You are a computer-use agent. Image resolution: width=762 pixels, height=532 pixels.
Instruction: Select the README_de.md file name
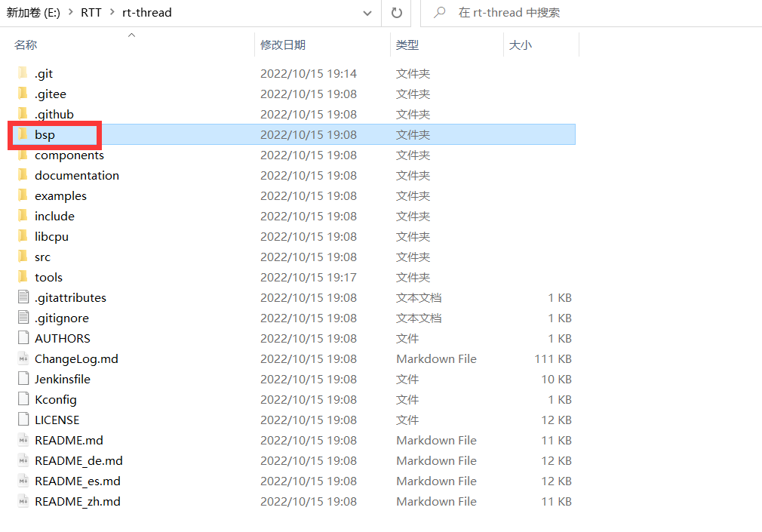click(x=78, y=461)
